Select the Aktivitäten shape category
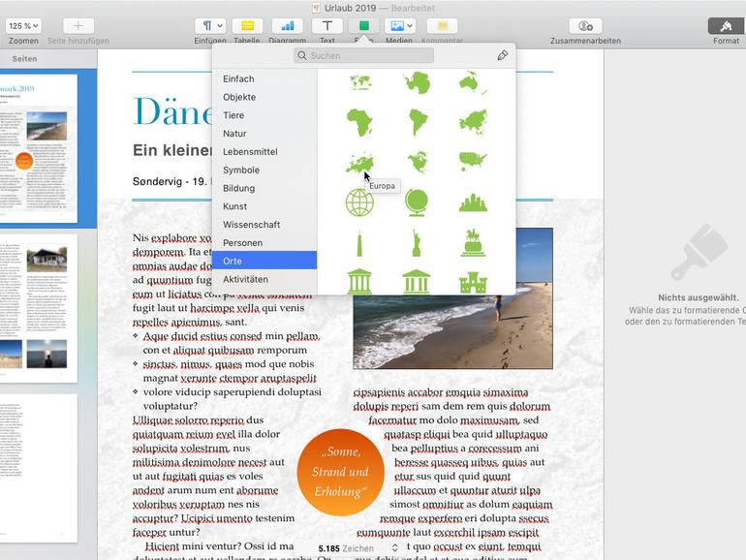The image size is (746, 560). point(264,279)
